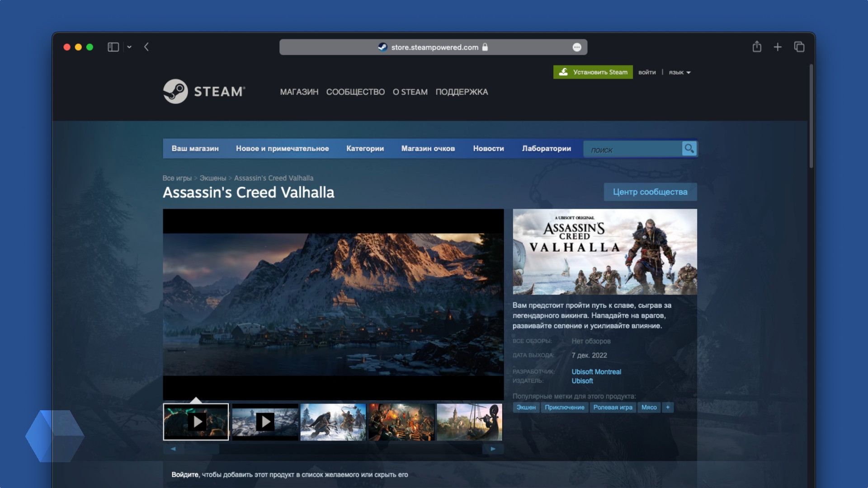Screen dimensions: 868x488
Task: Click the thumbnail strip scrollbar handle
Action: (202, 449)
